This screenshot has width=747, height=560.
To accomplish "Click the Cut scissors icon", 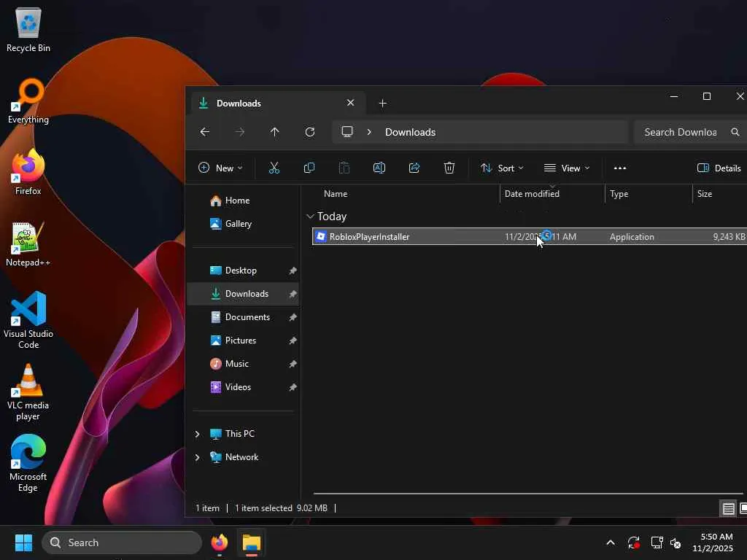I will [274, 168].
